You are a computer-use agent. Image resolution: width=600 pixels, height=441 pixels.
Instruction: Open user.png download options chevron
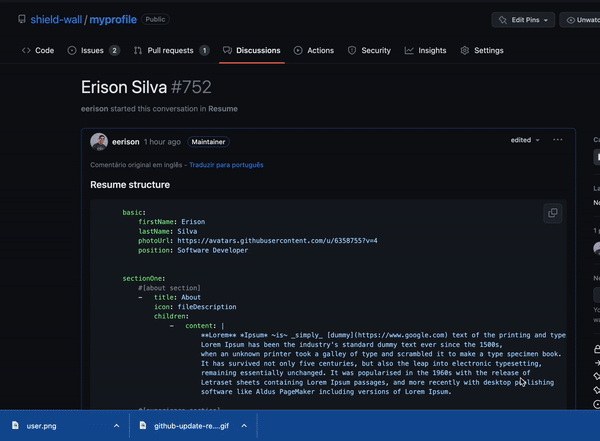(116, 425)
